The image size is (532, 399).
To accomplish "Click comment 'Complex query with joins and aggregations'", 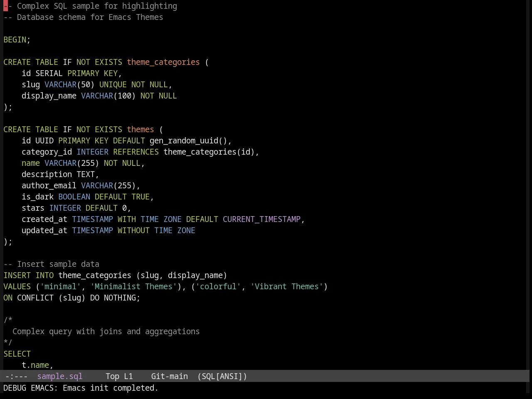I will point(106,332).
